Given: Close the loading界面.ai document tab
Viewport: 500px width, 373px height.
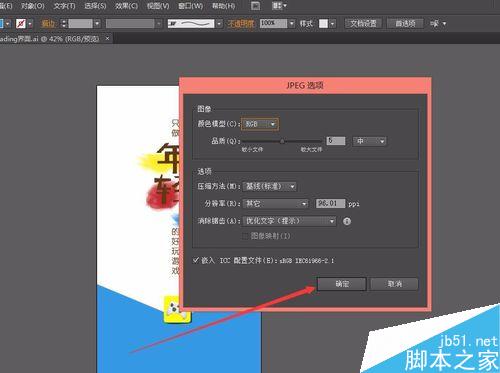Looking at the screenshot, I should coord(107,39).
